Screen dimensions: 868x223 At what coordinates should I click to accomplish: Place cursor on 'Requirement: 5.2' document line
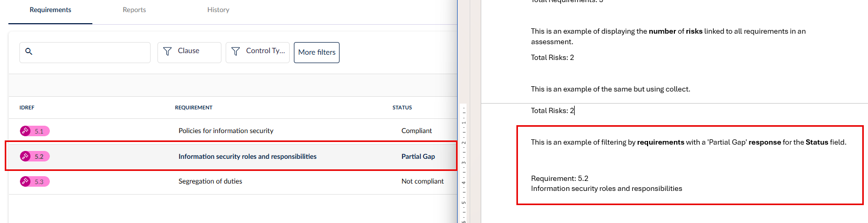tap(559, 179)
